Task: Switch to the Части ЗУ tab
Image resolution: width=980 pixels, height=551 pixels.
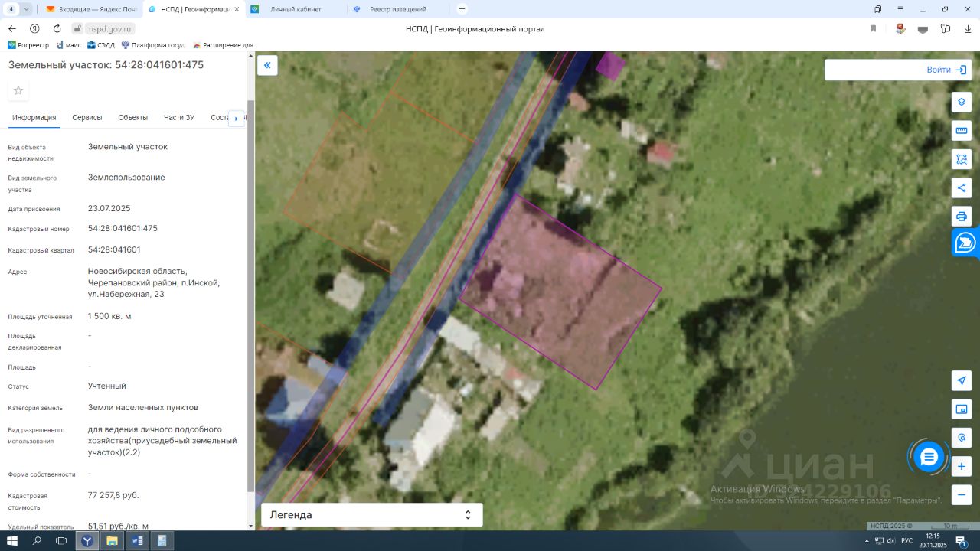Action: pos(179,117)
